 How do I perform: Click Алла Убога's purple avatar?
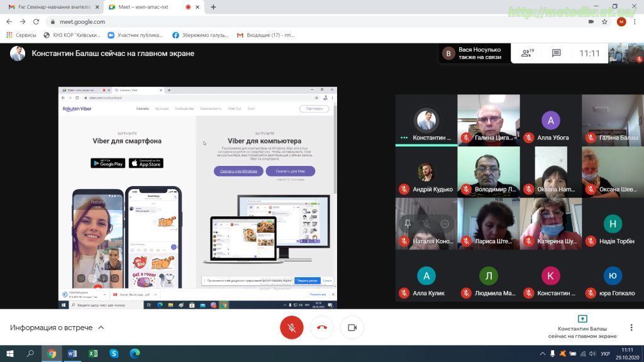[551, 120]
